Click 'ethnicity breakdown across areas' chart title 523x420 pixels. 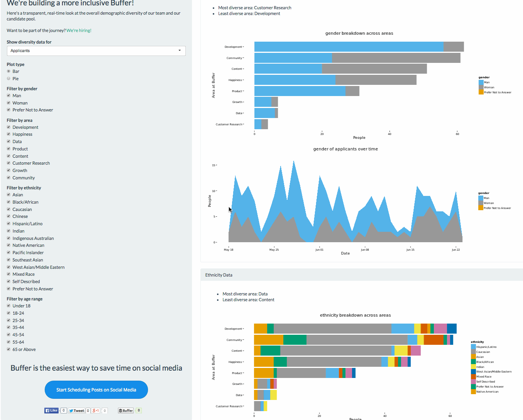[x=355, y=315]
